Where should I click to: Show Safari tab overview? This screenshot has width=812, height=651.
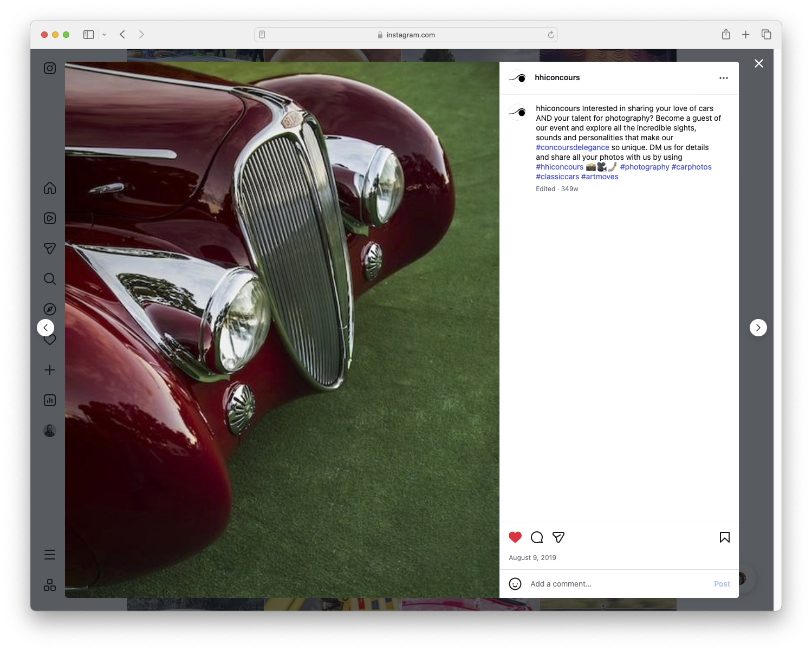point(766,35)
